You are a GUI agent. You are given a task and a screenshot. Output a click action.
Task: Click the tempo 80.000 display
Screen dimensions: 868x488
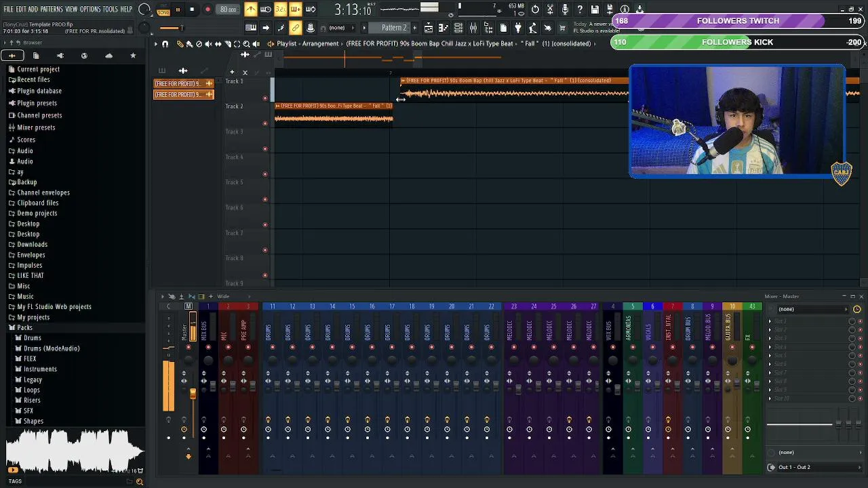click(x=228, y=9)
